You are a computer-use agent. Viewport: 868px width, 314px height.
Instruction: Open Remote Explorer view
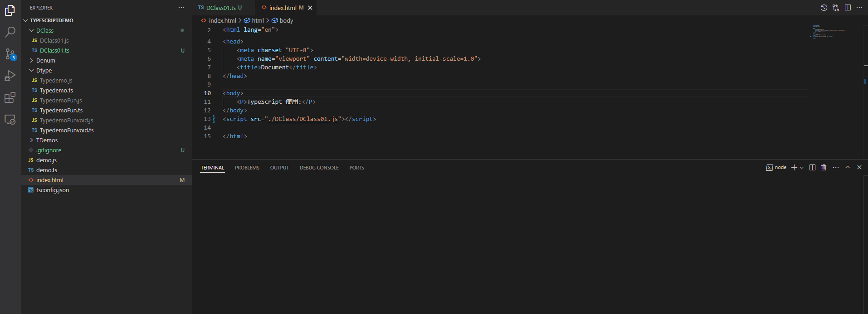10,120
